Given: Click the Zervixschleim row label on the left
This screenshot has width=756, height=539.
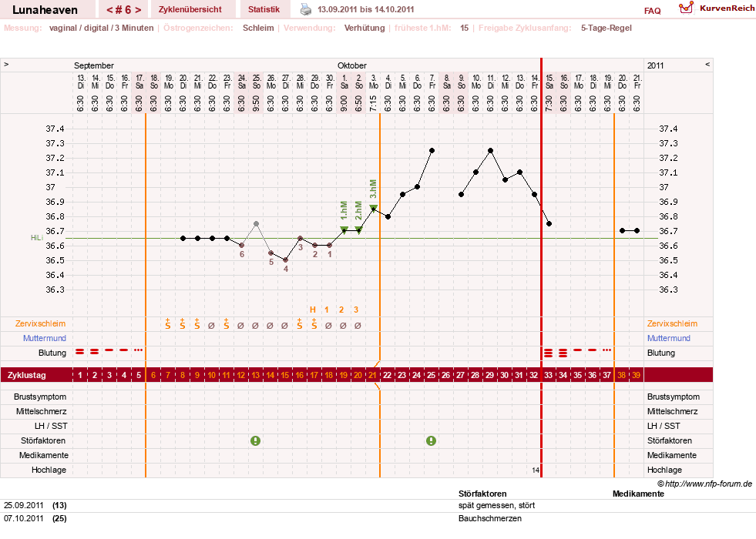Looking at the screenshot, I should 40,323.
